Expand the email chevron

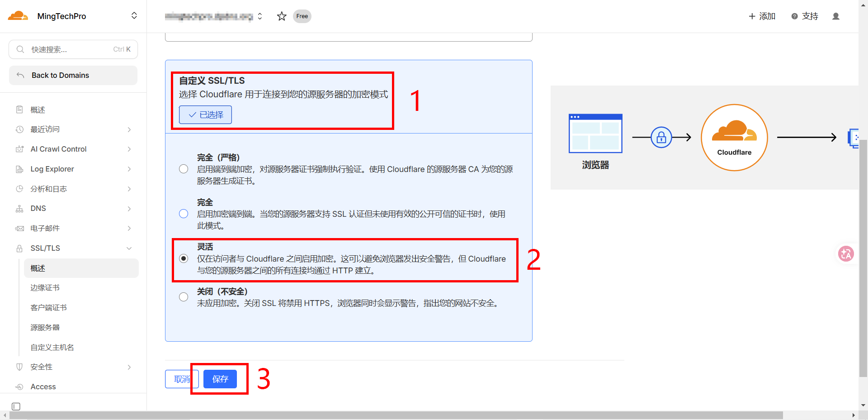(x=129, y=229)
